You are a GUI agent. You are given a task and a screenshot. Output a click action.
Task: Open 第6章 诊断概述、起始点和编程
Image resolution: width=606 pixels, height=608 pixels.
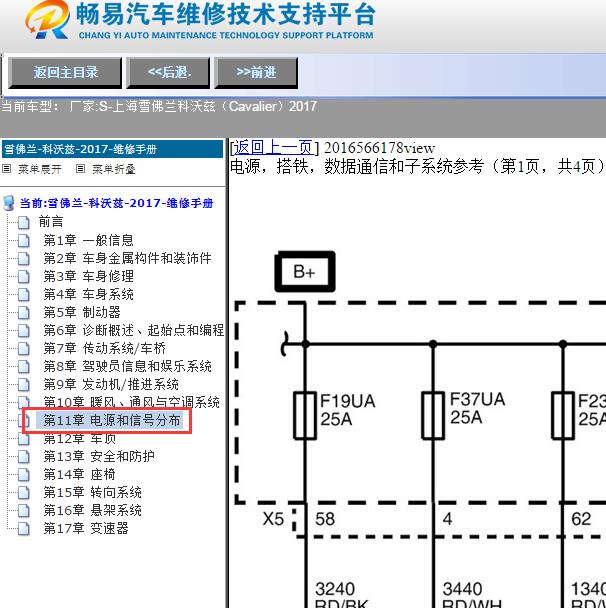(x=134, y=330)
